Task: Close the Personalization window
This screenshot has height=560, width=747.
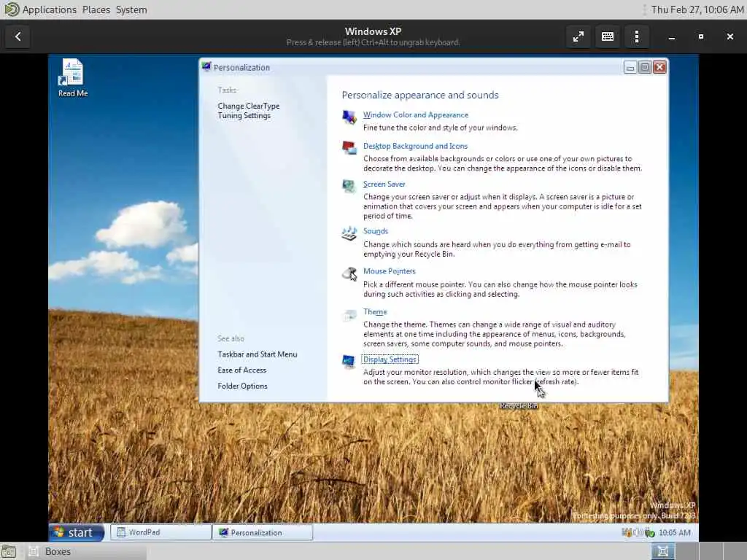Action: point(659,68)
